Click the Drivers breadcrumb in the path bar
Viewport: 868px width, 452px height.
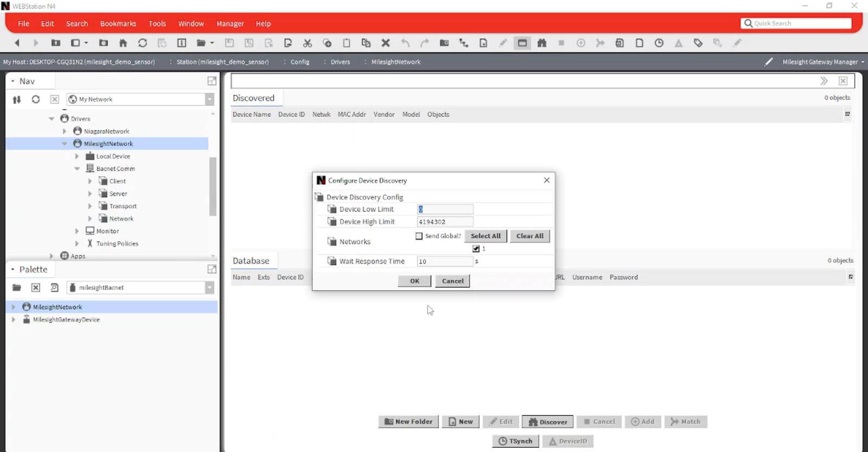point(340,62)
